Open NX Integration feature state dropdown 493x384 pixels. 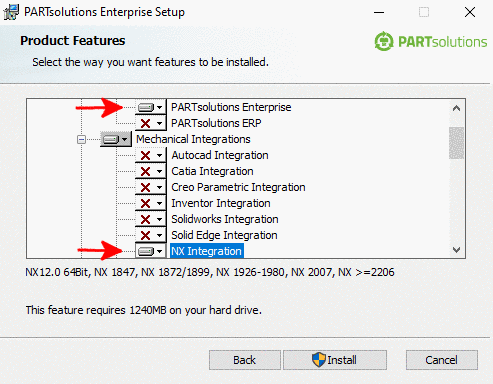click(x=150, y=251)
